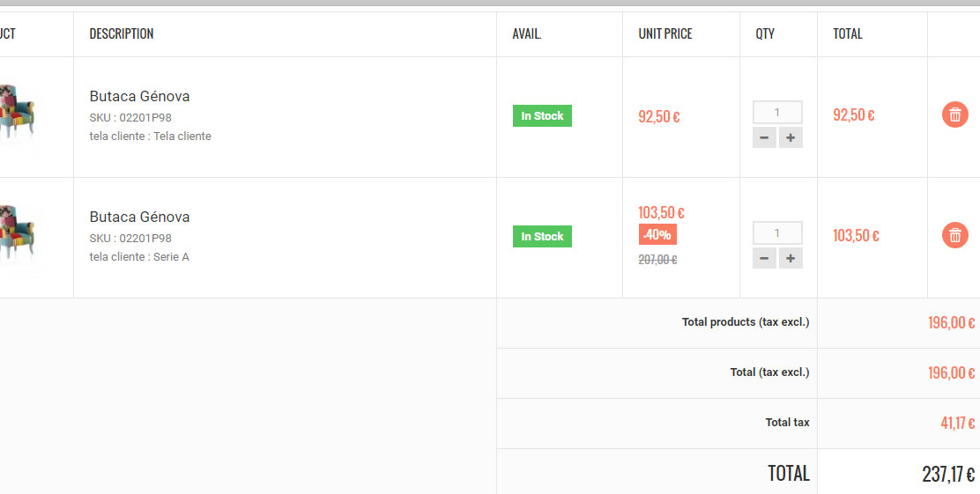This screenshot has width=980, height=494.
Task: Remove the Serie A Butaca Génova item
Action: 955,235
